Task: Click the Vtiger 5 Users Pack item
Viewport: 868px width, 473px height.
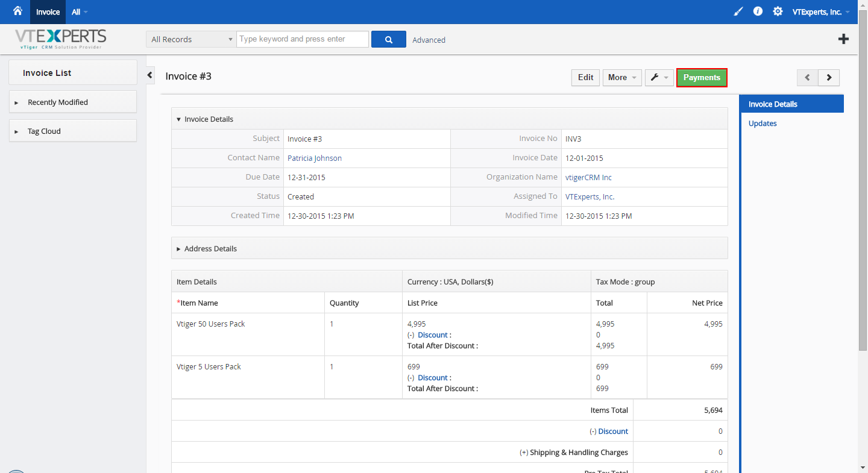Action: [x=209, y=366]
